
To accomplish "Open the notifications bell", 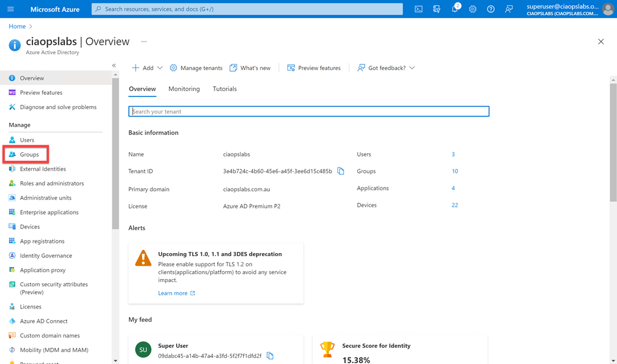I will coord(455,9).
